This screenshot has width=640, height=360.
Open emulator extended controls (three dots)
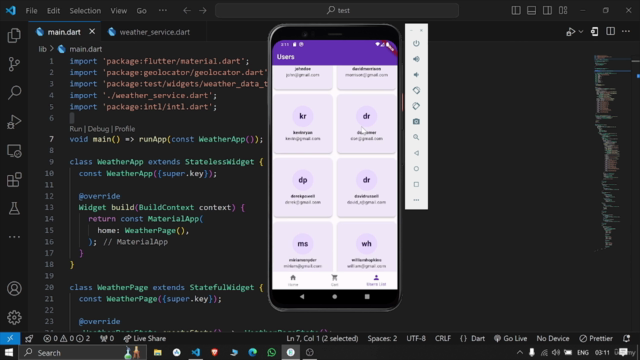pos(416,200)
